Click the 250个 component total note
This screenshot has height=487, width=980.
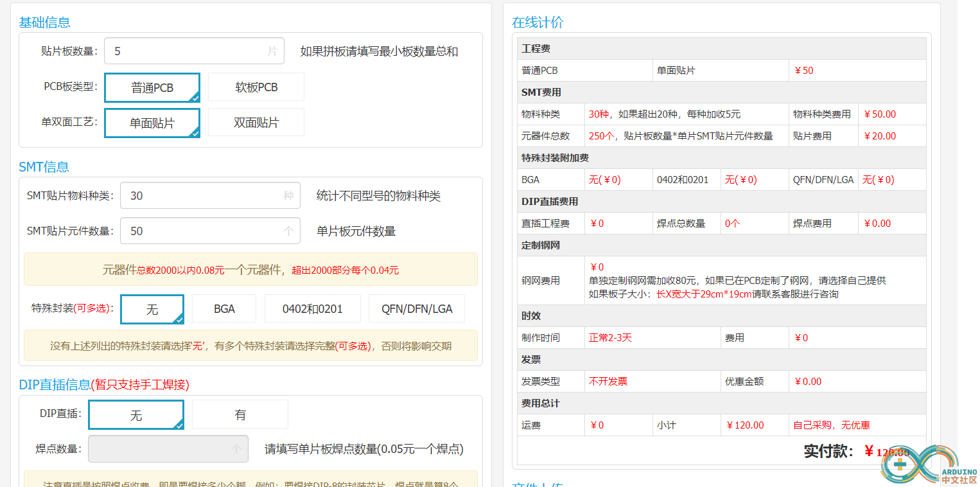pyautogui.click(x=681, y=136)
